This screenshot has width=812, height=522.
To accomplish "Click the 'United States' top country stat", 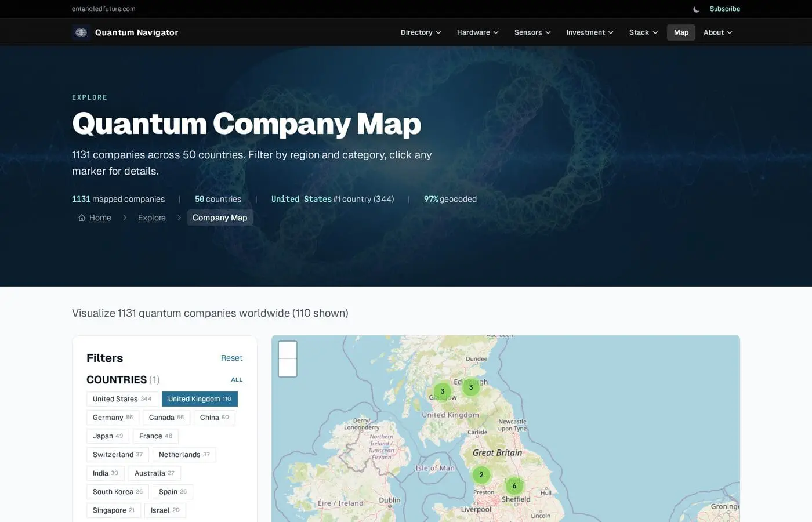I will tap(332, 199).
